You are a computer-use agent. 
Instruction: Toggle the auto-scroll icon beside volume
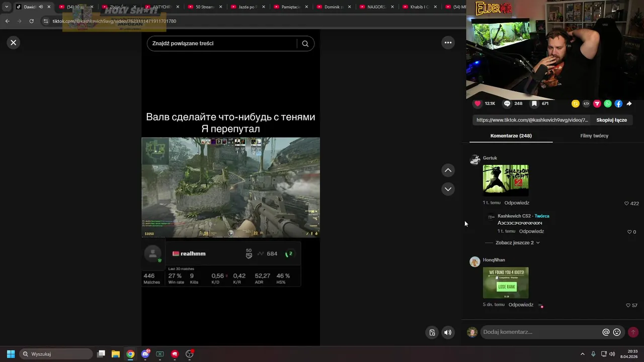point(432,332)
